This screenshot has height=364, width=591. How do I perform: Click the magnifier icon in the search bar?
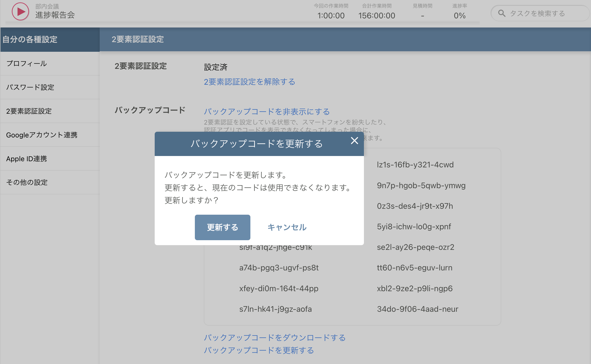pos(502,13)
